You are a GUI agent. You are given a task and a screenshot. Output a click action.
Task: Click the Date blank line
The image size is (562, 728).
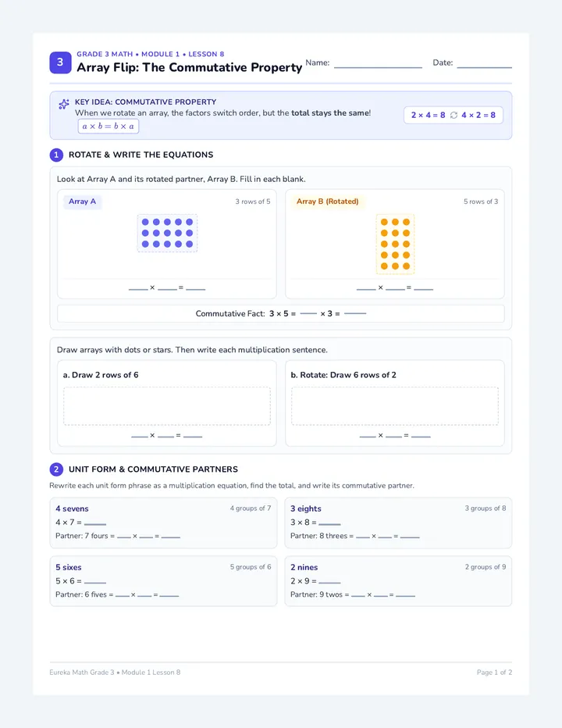coord(485,67)
